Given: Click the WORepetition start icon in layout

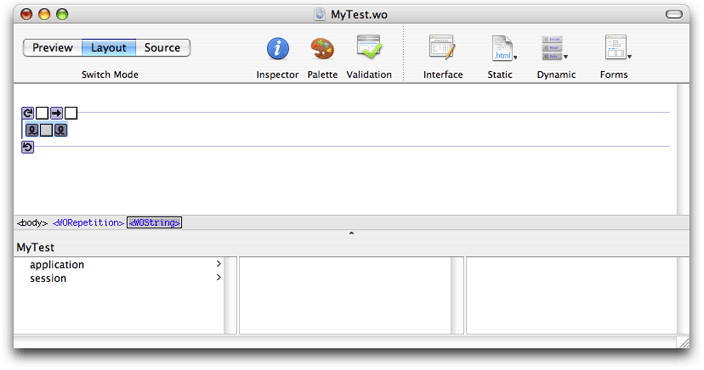Looking at the screenshot, I should pos(27,113).
